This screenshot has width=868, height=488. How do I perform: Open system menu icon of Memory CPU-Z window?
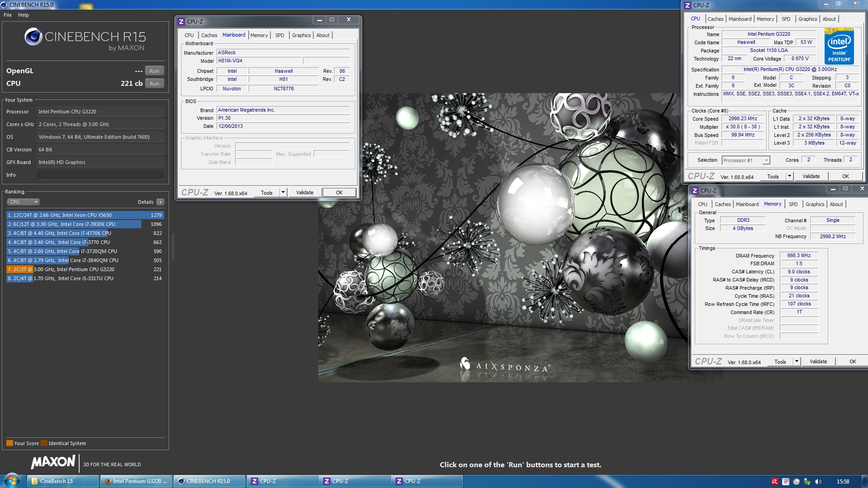click(x=695, y=191)
